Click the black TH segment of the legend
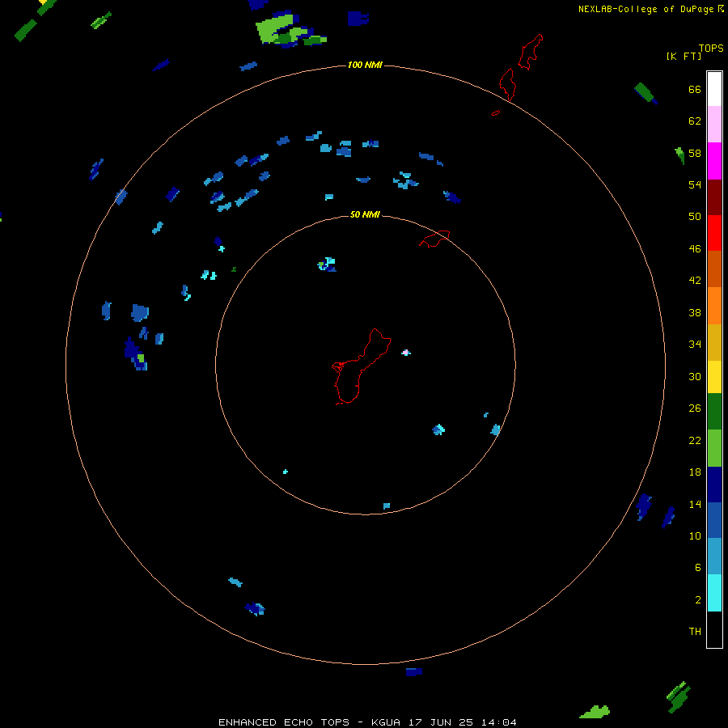 click(714, 629)
